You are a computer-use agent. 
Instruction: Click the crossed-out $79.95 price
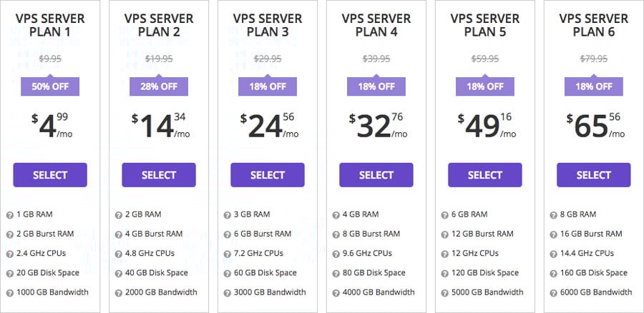click(593, 59)
